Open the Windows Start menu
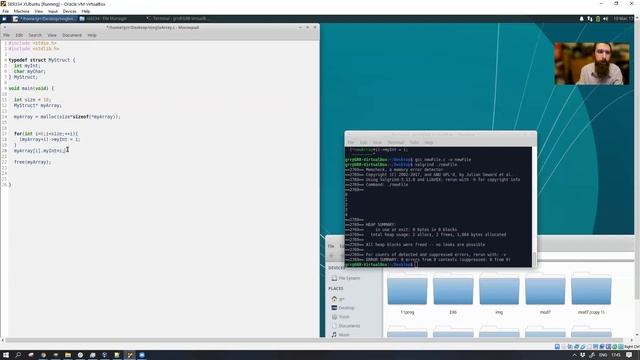The width and height of the screenshot is (640, 360). [x=6, y=355]
